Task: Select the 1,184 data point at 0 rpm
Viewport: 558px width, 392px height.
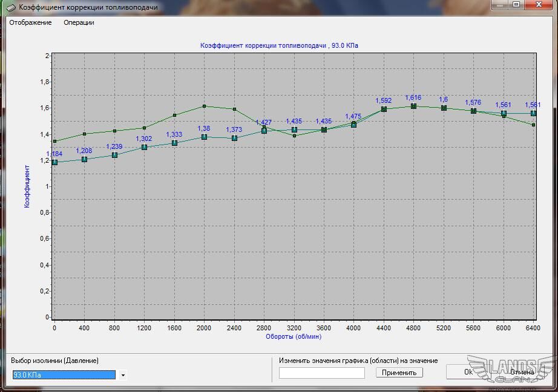Action: [54, 162]
